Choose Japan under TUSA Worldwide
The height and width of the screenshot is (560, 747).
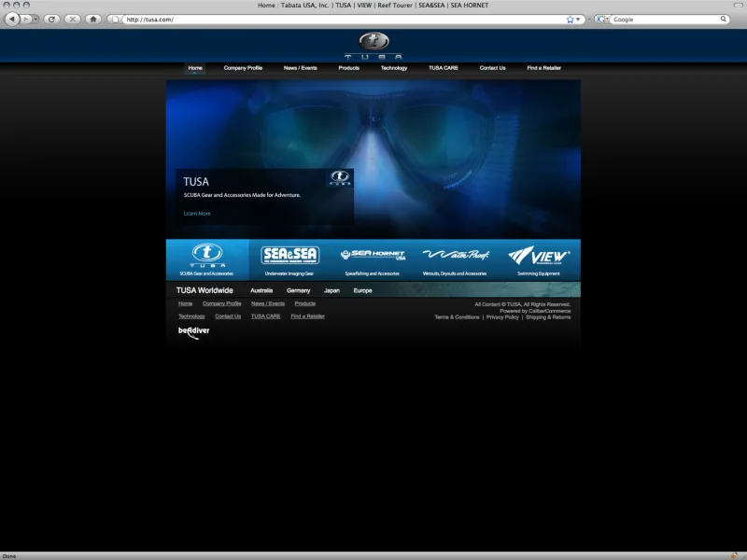[331, 290]
